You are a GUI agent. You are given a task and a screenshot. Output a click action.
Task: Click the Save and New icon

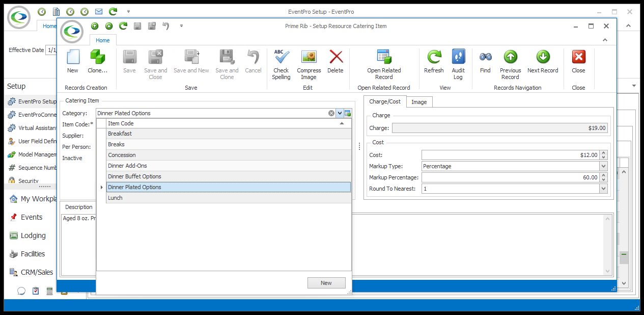click(x=191, y=57)
